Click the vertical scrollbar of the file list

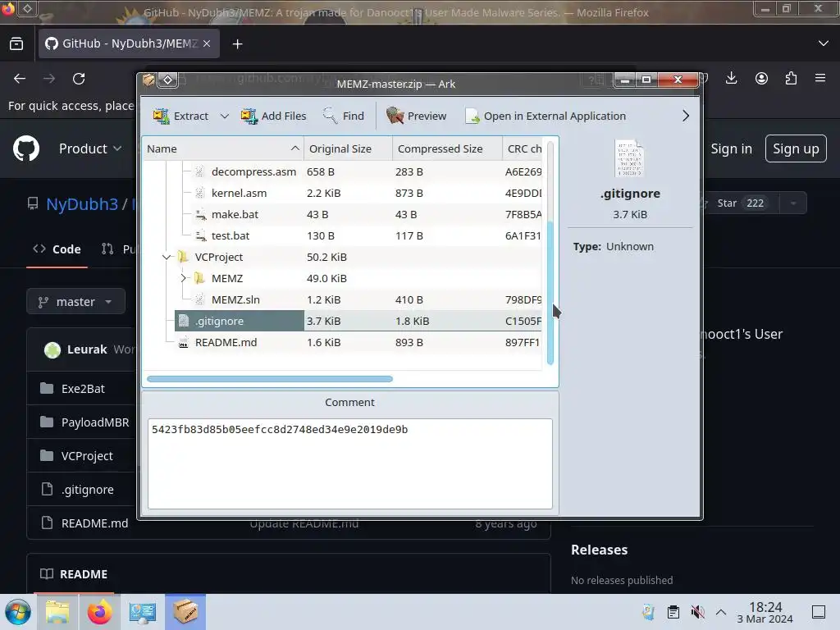pos(550,291)
